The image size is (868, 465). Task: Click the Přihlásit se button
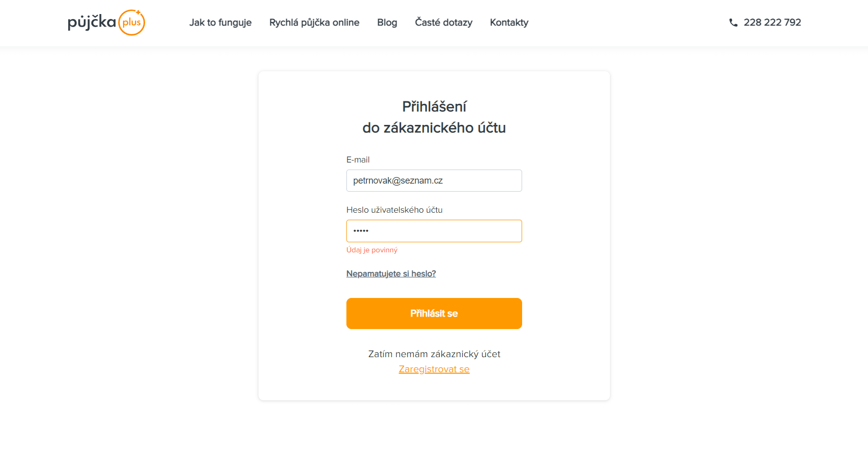pos(434,314)
